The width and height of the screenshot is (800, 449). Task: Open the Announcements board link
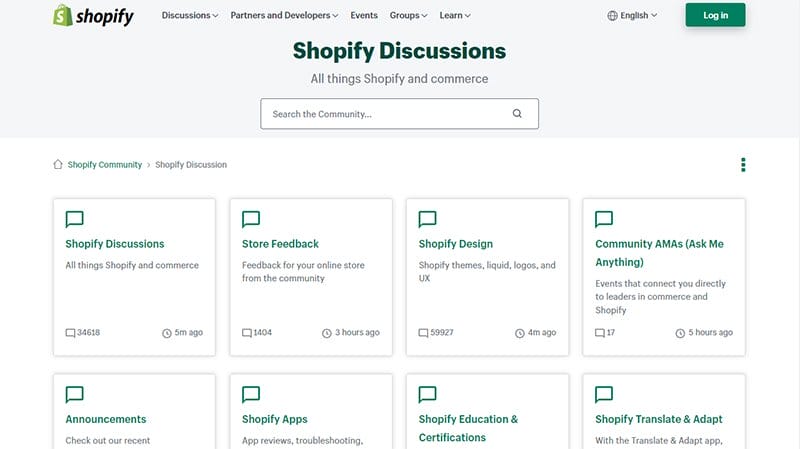point(106,419)
